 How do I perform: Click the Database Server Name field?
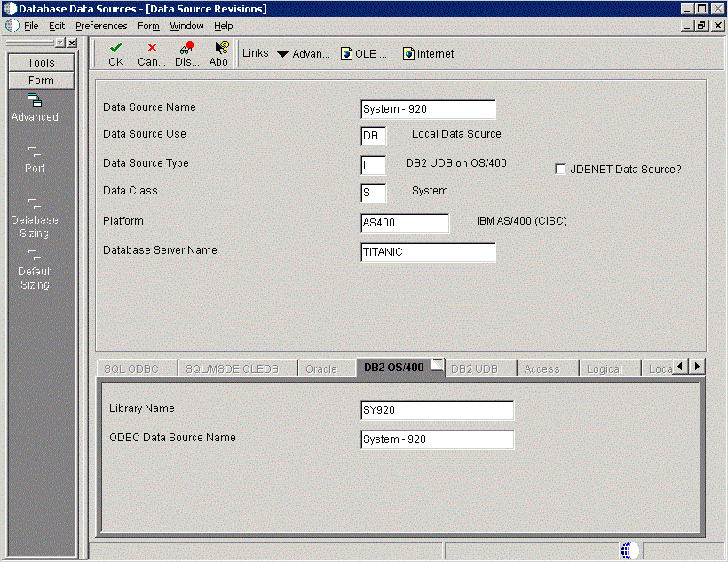[x=427, y=252]
